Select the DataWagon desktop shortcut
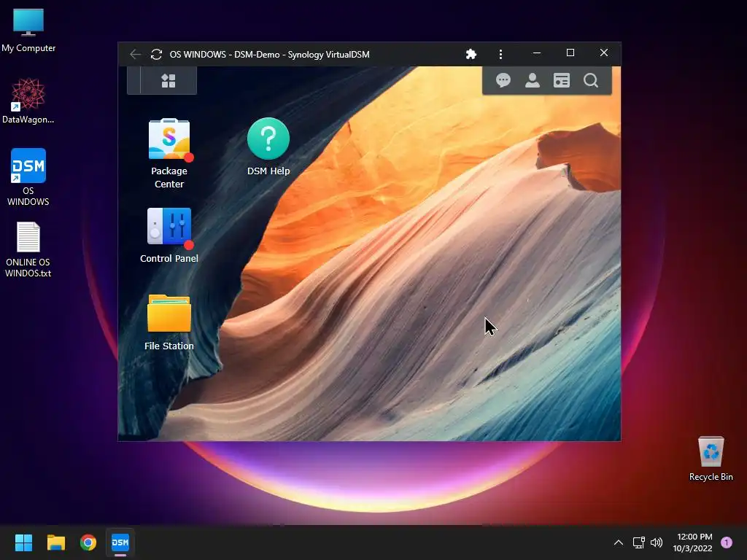The height and width of the screenshot is (560, 747). tap(28, 101)
